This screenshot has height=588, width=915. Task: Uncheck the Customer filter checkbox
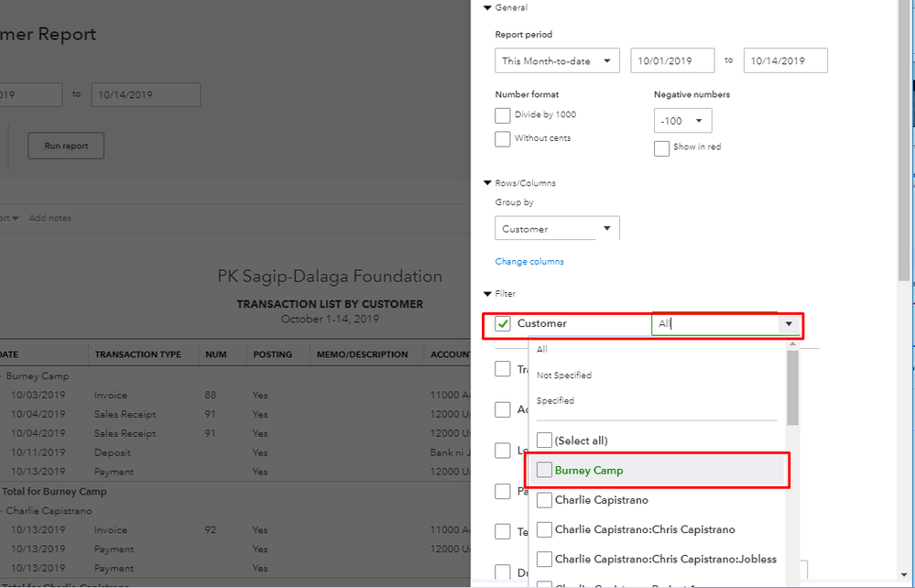click(x=503, y=324)
